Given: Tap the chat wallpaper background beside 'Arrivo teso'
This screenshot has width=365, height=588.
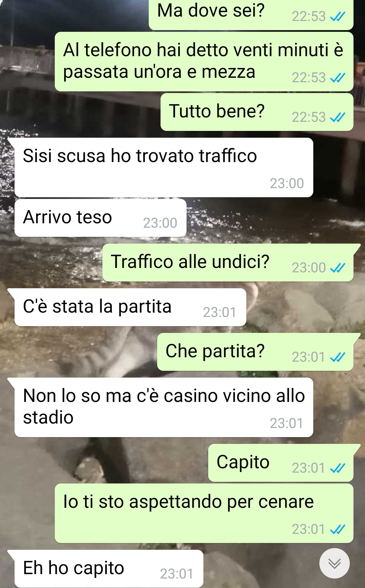Looking at the screenshot, I should click(x=274, y=218).
